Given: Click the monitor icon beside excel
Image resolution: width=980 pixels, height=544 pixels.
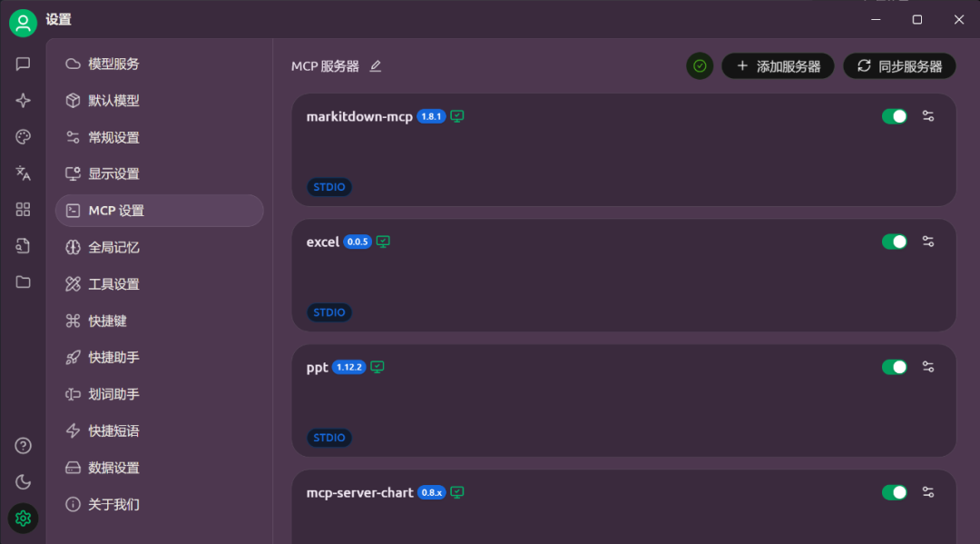Looking at the screenshot, I should [x=383, y=242].
